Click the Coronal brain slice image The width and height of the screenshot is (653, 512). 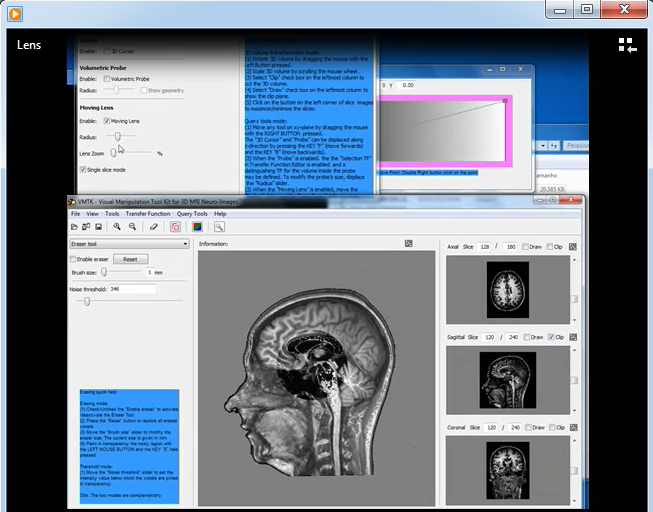(508, 470)
